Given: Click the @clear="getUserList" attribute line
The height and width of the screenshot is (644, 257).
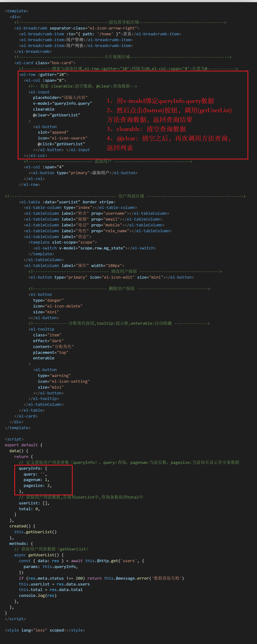Looking at the screenshot, I should point(57,115).
